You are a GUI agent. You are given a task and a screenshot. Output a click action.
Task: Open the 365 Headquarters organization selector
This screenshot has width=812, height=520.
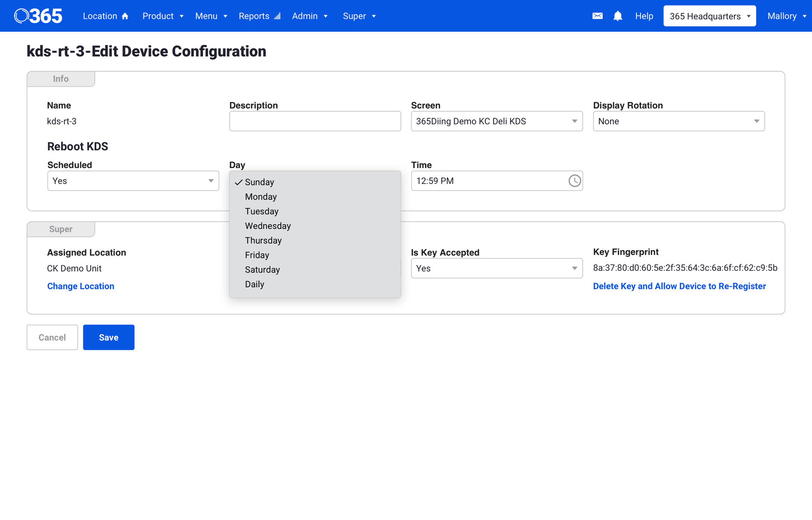(709, 16)
